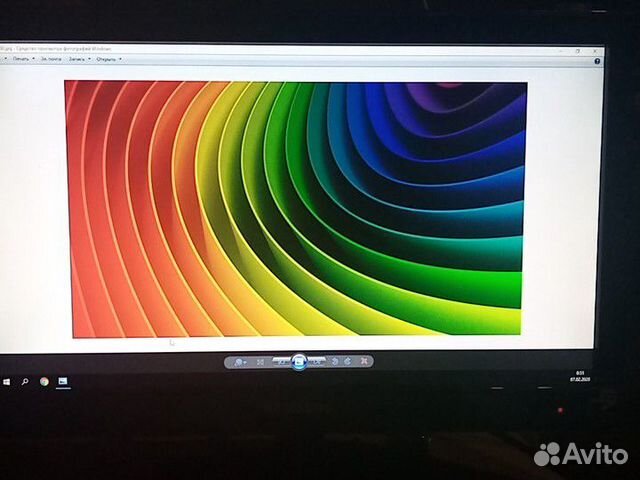
Task: Rotate the image counterclockwise
Action: pos(336,361)
